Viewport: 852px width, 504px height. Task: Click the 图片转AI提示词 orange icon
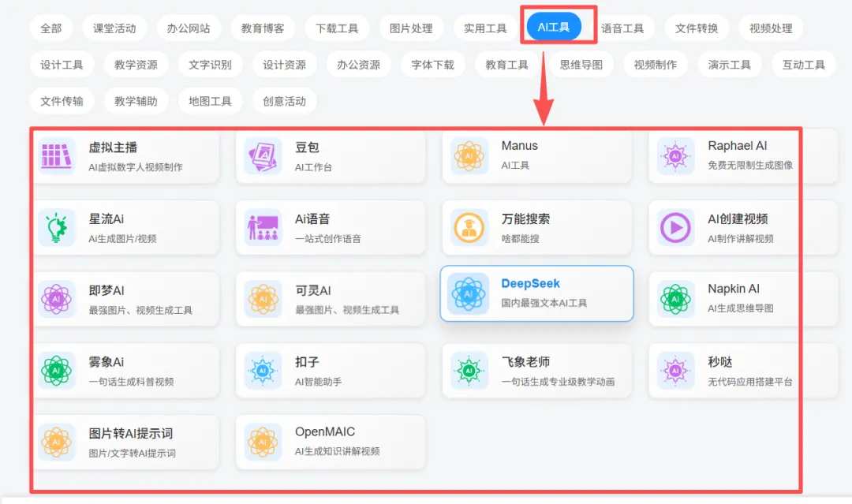point(57,442)
